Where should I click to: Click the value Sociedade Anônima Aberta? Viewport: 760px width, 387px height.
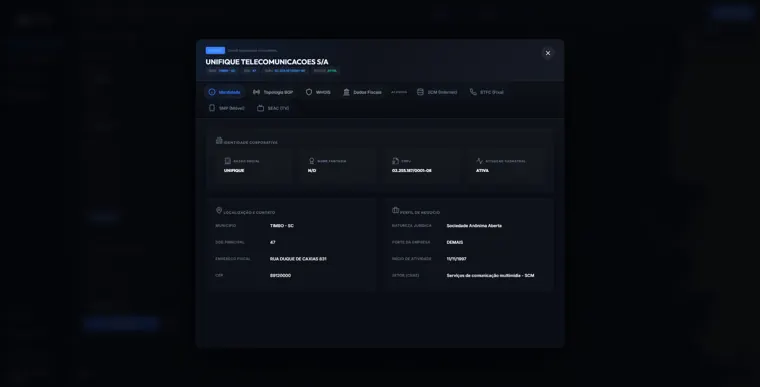474,226
